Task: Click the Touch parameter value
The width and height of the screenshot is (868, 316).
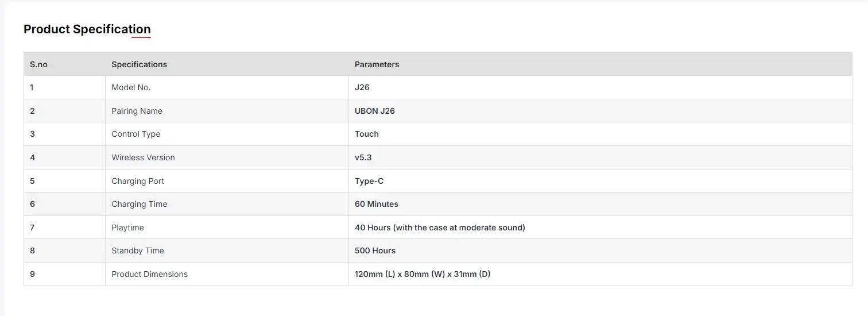Action: 367,134
